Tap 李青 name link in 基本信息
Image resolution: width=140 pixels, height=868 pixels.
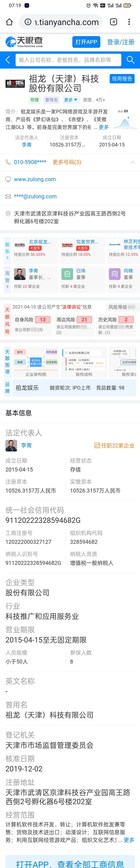click(26, 445)
